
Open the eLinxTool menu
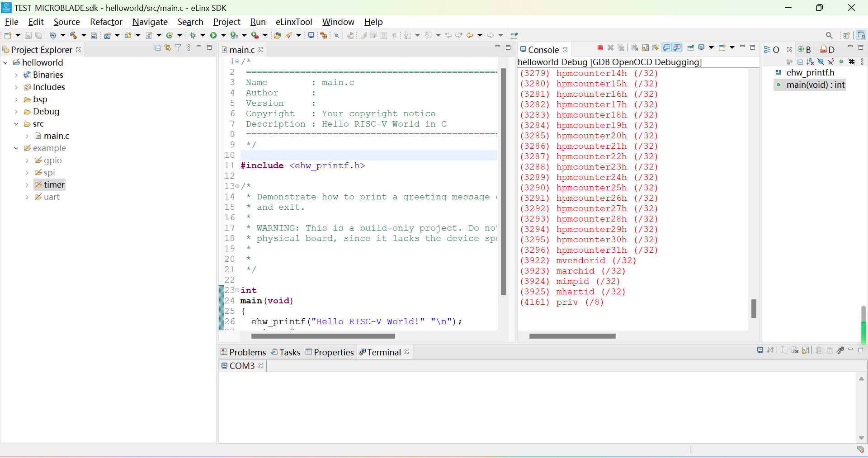click(294, 22)
